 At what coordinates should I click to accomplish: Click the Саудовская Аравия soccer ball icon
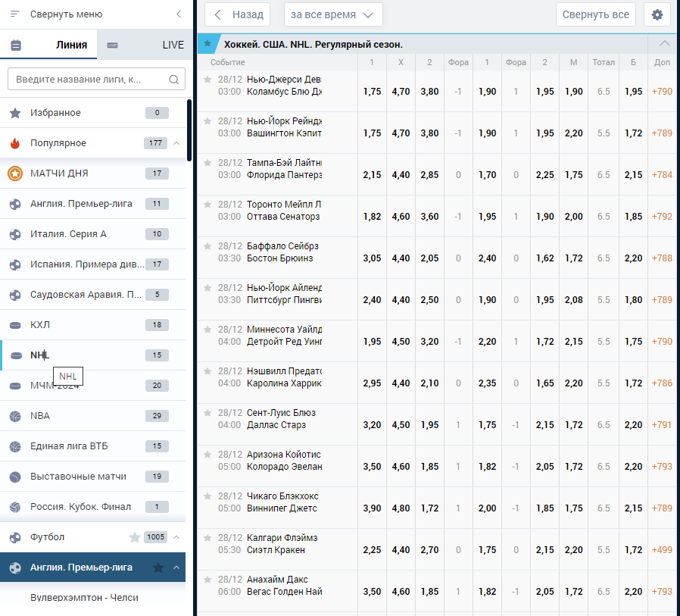tap(15, 295)
